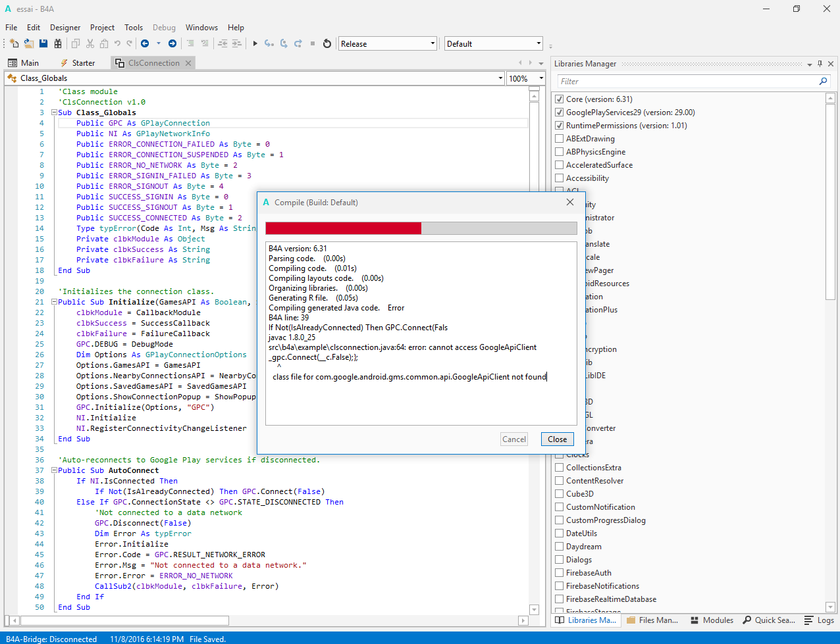The width and height of the screenshot is (840, 644).
Task: Check the Dialogs library
Action: coord(560,560)
